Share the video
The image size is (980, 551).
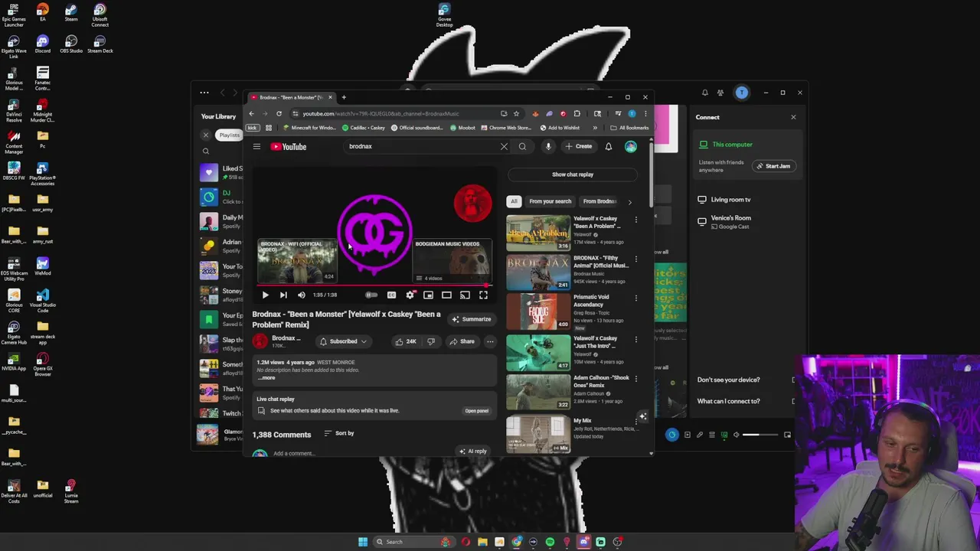tap(462, 341)
